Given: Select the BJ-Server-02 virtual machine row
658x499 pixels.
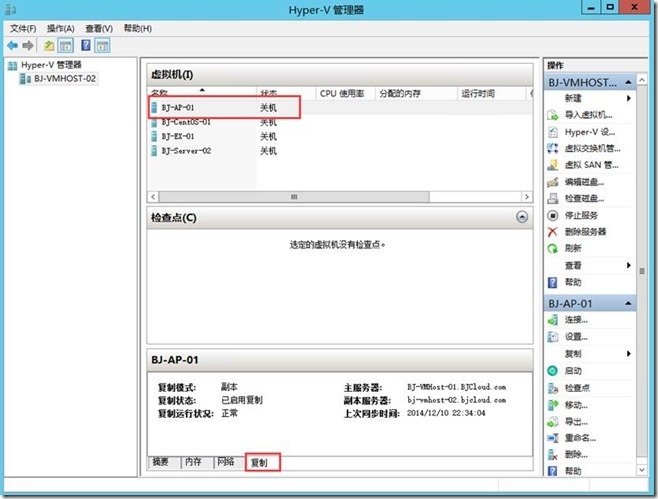Looking at the screenshot, I should coord(340,151).
